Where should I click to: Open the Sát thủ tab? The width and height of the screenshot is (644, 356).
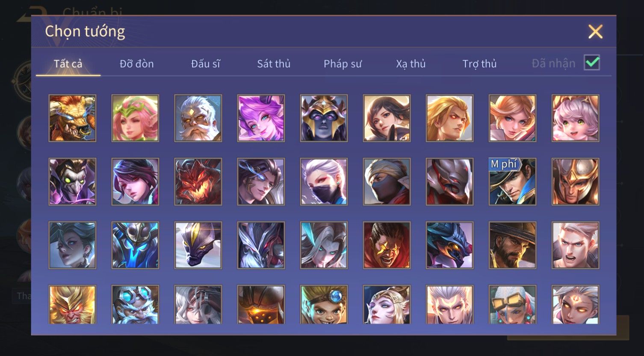[274, 64]
